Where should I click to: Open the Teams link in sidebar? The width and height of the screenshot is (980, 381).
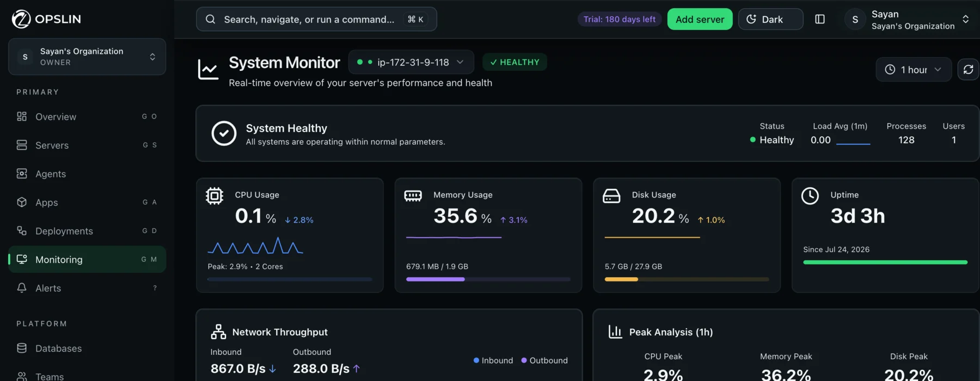(x=87, y=376)
